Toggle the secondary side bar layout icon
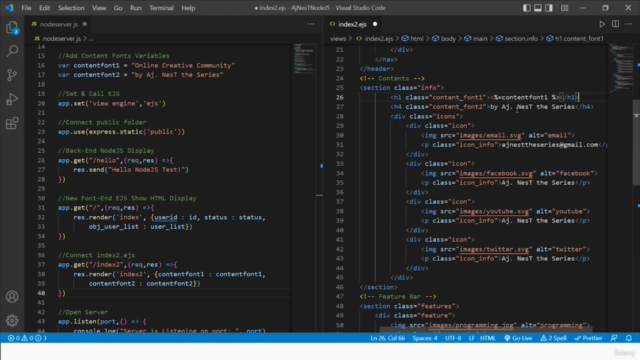 (549, 8)
